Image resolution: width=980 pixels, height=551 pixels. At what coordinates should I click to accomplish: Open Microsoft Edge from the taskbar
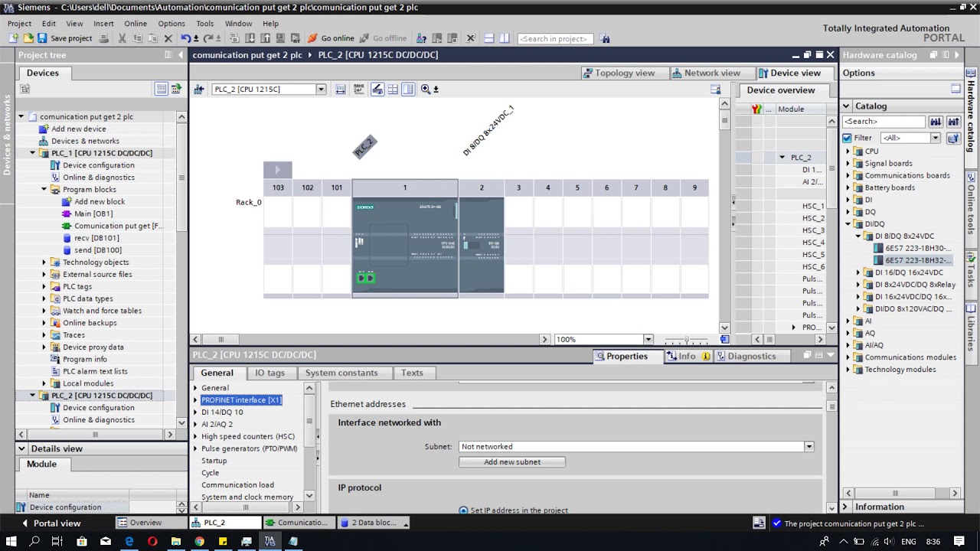pos(129,541)
